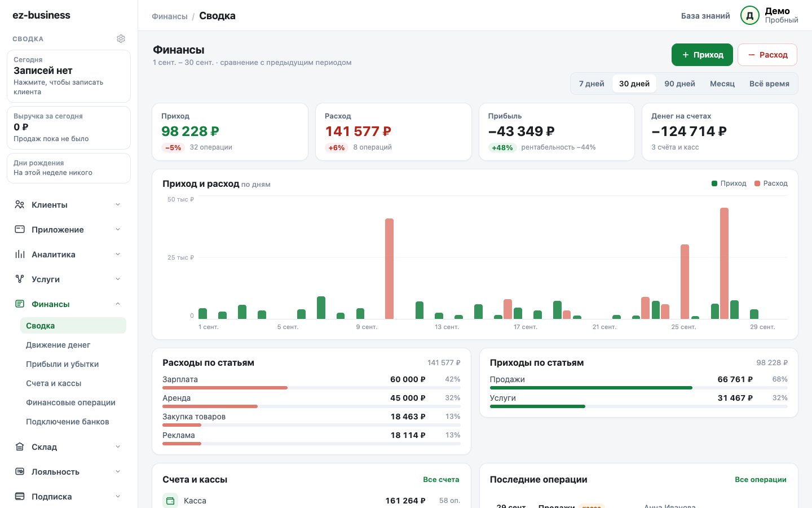Click the Прибыль card −43 349 ₽
Image resolution: width=812 pixels, height=508 pixels.
pos(557,132)
